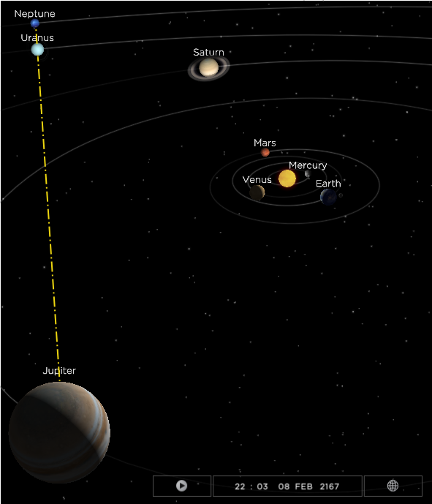Click the day value 08

coord(284,486)
